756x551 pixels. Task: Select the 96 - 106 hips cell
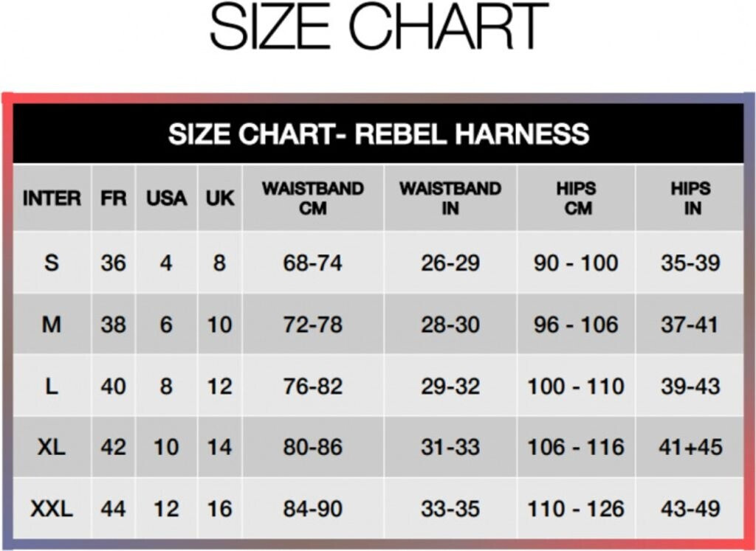[577, 325]
